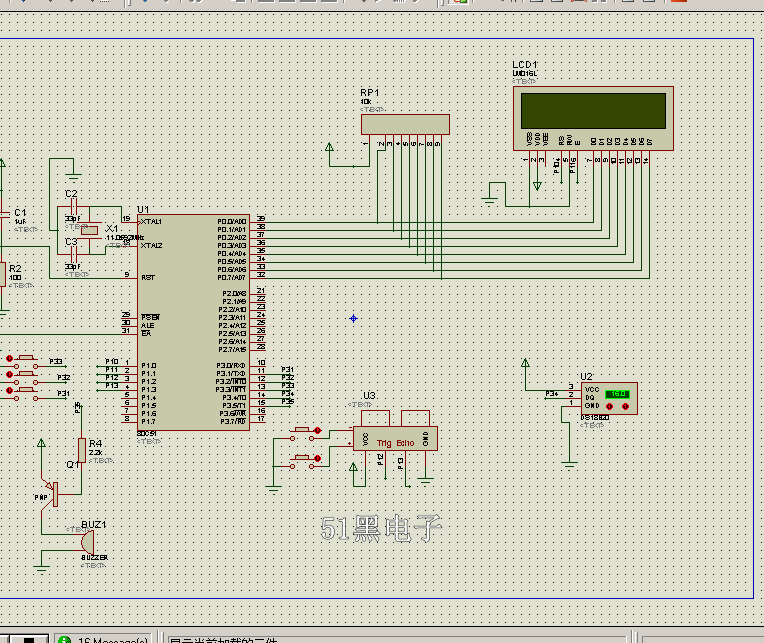
Task: Click the LCD1 dark green screen area
Action: point(593,111)
